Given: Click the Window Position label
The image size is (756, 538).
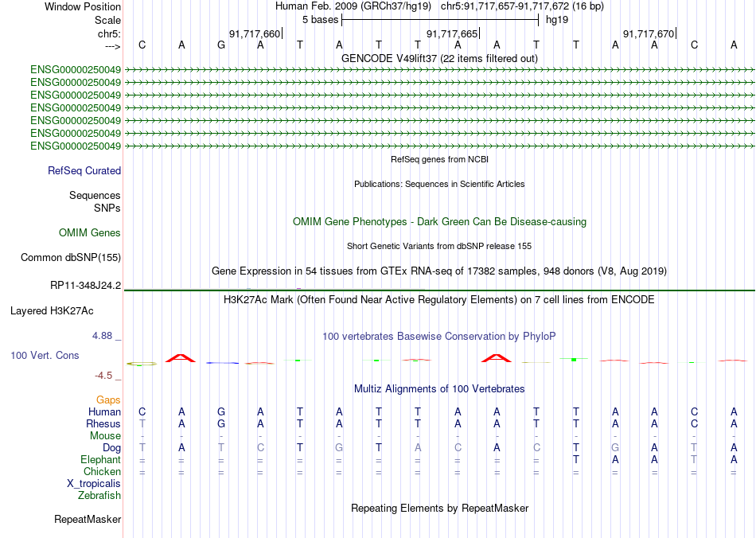Looking at the screenshot, I should [x=83, y=6].
